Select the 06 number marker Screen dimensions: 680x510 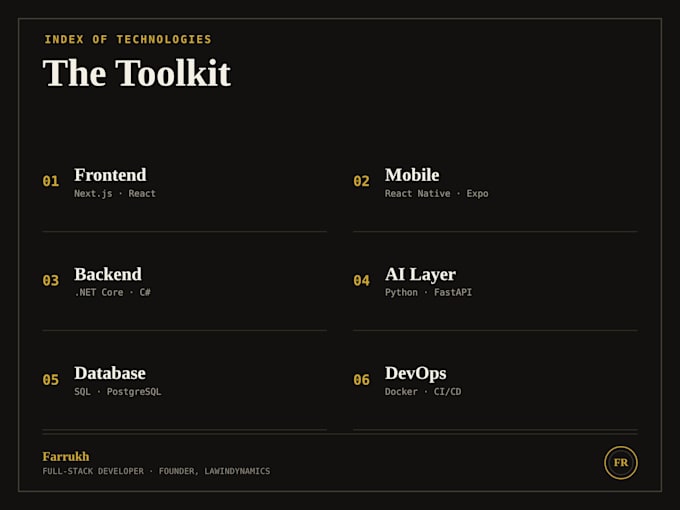(x=361, y=379)
